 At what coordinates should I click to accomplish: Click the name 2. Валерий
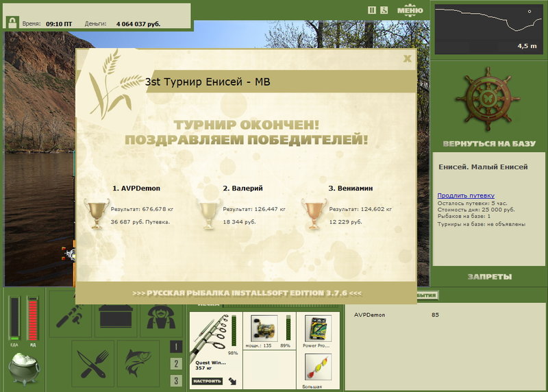(243, 188)
